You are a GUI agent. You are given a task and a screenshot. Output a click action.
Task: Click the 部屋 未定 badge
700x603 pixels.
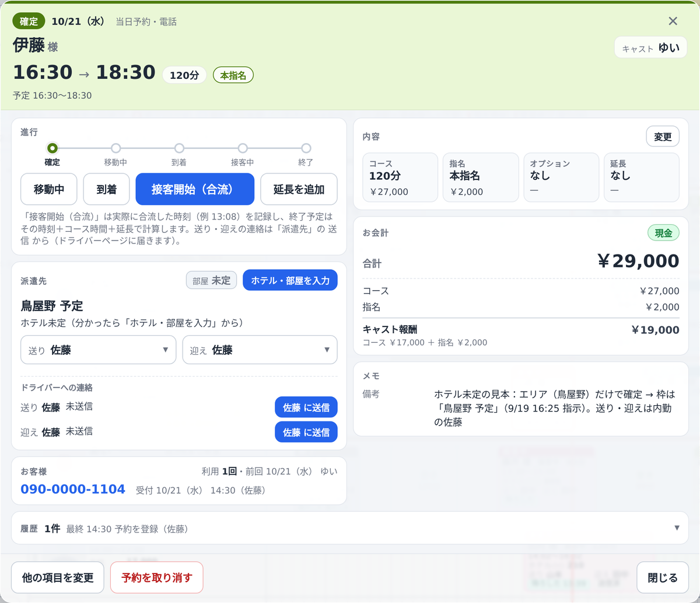click(x=211, y=280)
